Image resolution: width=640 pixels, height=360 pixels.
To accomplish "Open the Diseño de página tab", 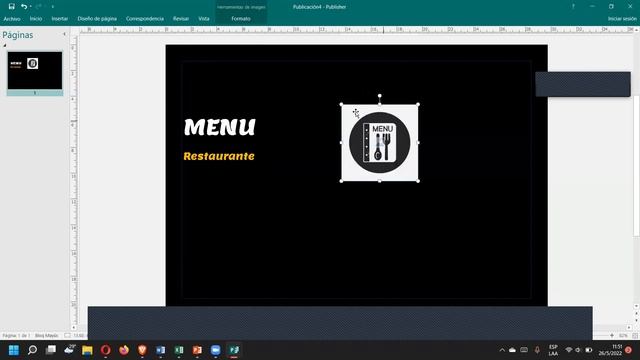I will click(97, 19).
